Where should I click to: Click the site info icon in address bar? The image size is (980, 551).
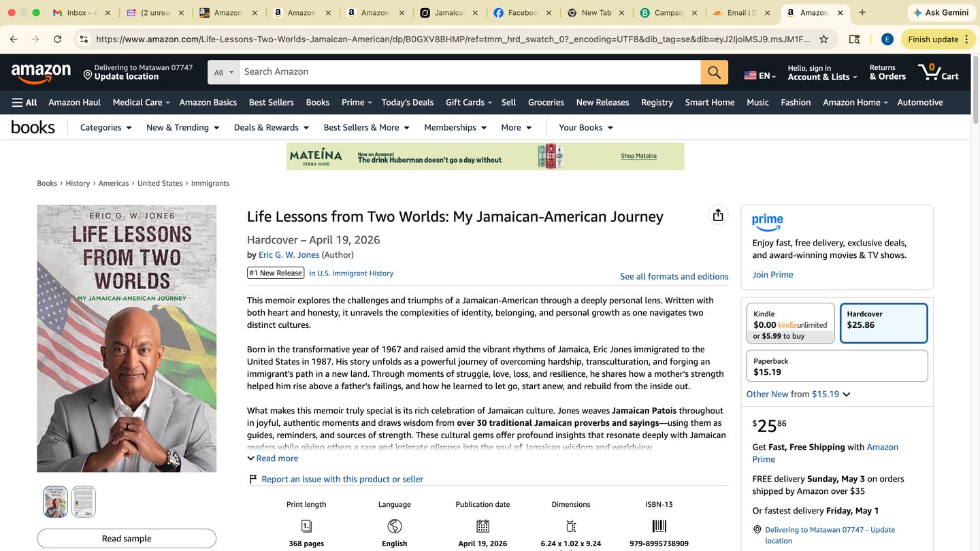click(84, 39)
